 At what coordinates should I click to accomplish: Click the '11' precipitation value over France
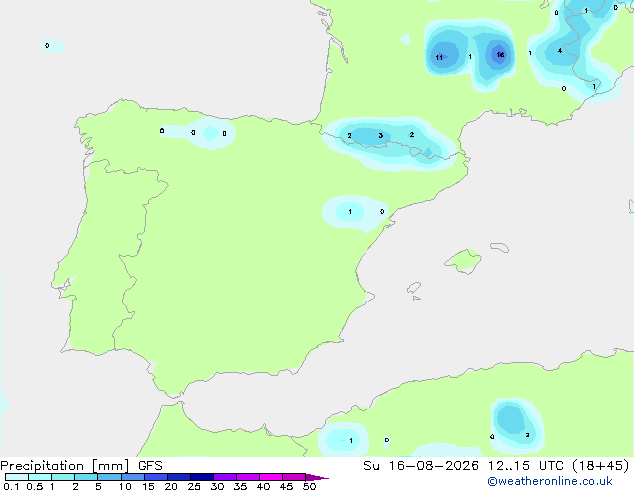point(439,57)
